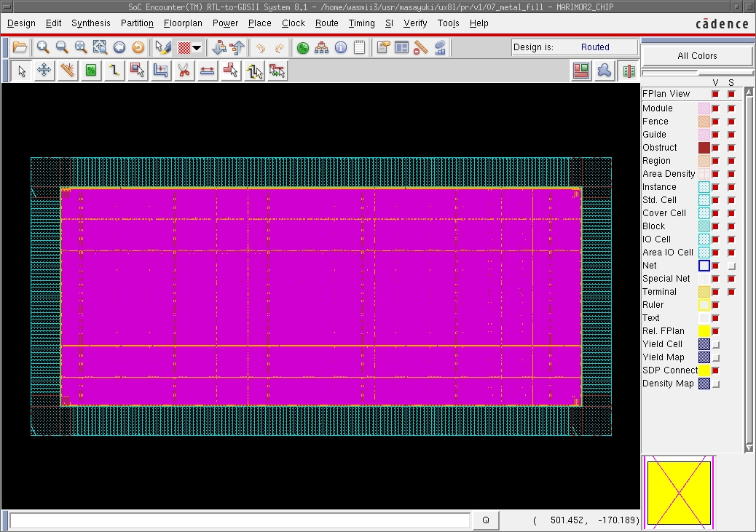This screenshot has width=756, height=532.
Task: Click the zoom in magnifier icon
Action: 43,47
